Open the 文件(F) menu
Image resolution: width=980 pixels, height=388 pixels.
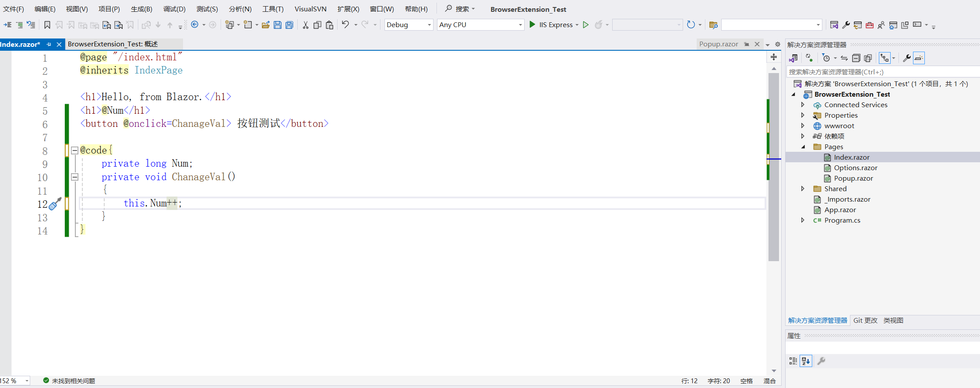point(14,9)
